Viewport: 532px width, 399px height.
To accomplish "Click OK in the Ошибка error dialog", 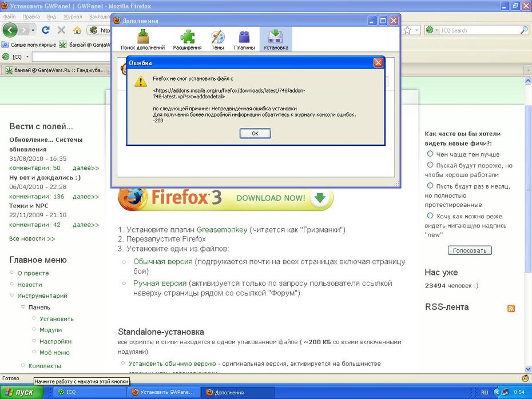I will click(255, 133).
